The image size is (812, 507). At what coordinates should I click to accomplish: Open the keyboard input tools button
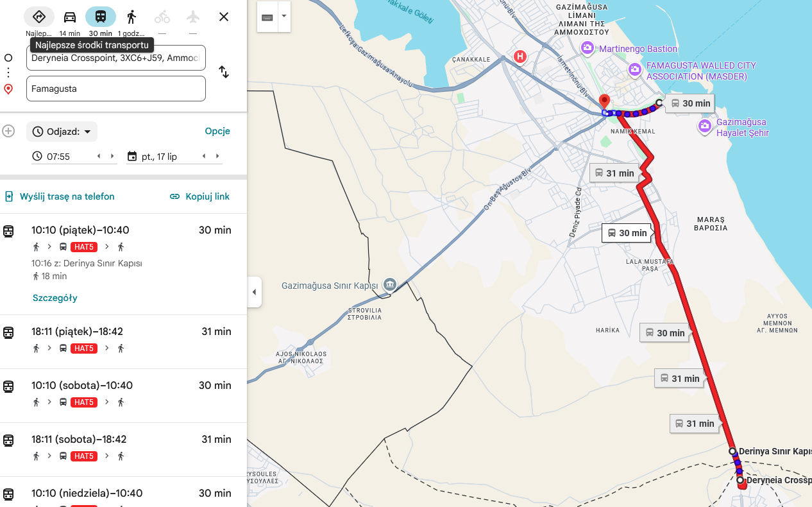(x=267, y=17)
